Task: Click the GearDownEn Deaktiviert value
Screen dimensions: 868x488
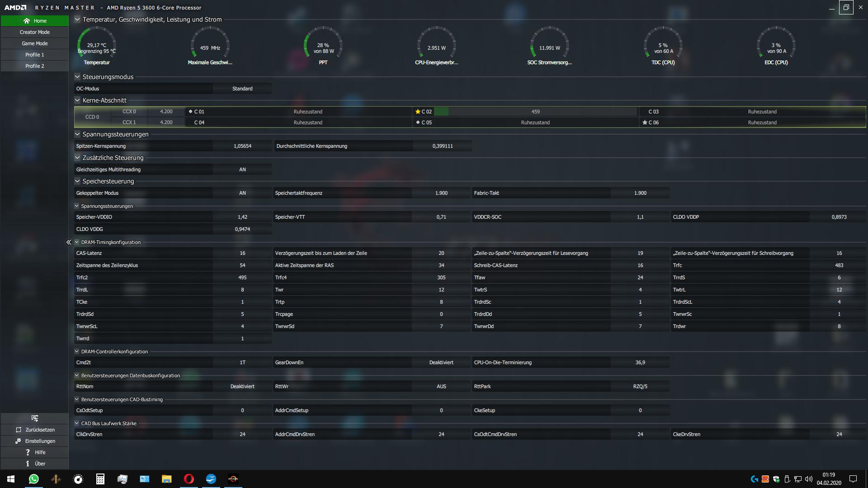Action: (441, 362)
